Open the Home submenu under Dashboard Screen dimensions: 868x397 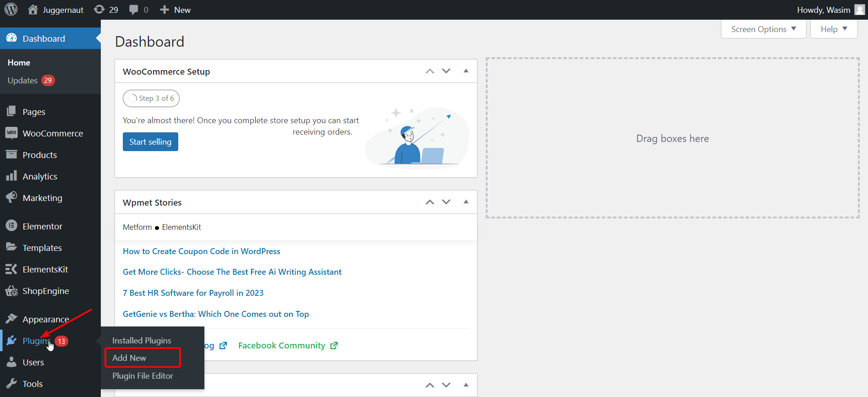19,62
